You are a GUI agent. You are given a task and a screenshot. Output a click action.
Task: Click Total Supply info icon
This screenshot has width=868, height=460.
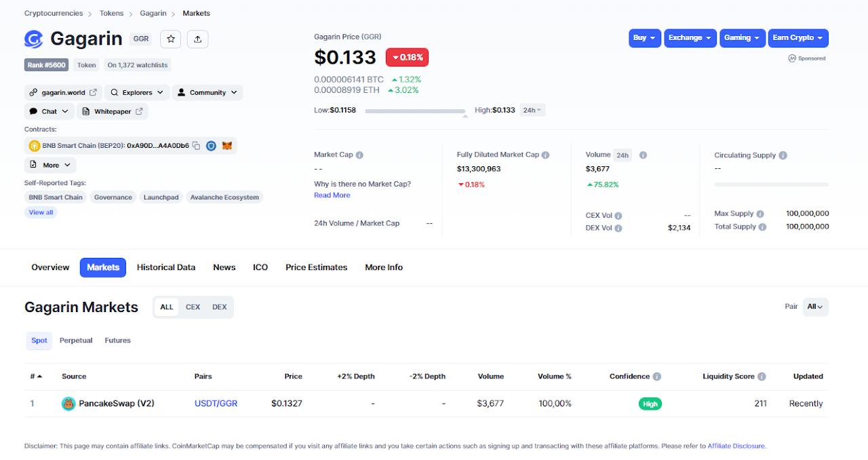coord(762,227)
